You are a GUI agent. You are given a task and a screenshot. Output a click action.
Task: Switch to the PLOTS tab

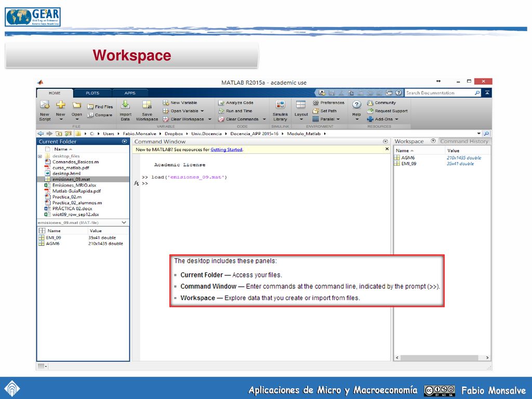tap(92, 93)
